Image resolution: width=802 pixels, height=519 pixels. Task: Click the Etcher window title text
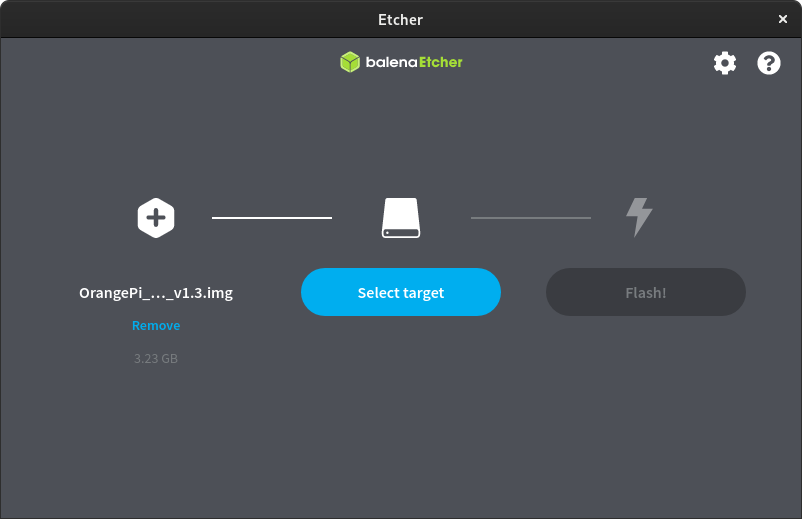click(x=400, y=19)
